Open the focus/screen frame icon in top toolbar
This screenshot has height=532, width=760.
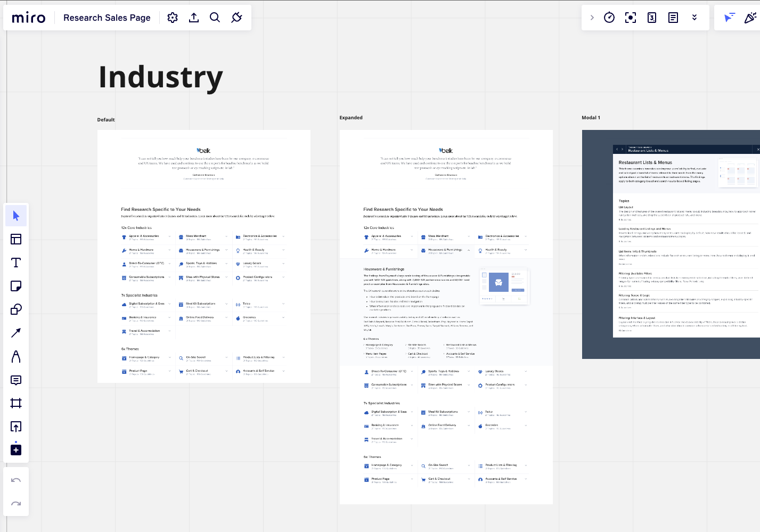pos(631,18)
